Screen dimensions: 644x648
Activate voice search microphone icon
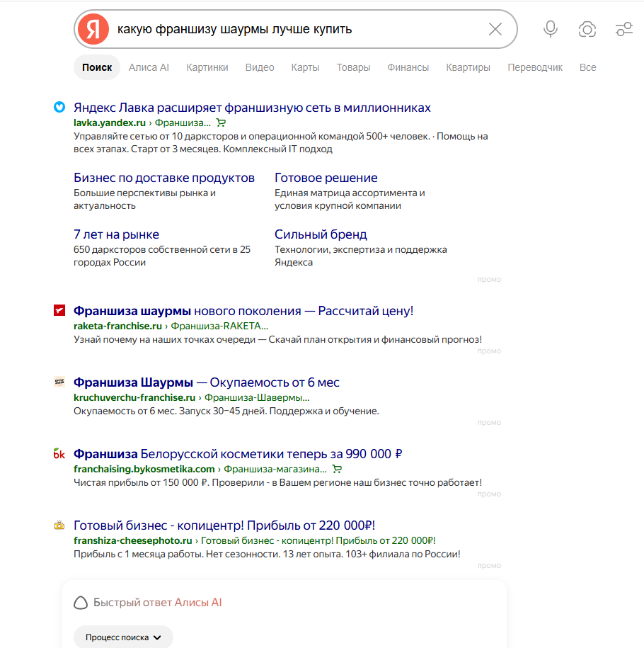[x=550, y=29]
